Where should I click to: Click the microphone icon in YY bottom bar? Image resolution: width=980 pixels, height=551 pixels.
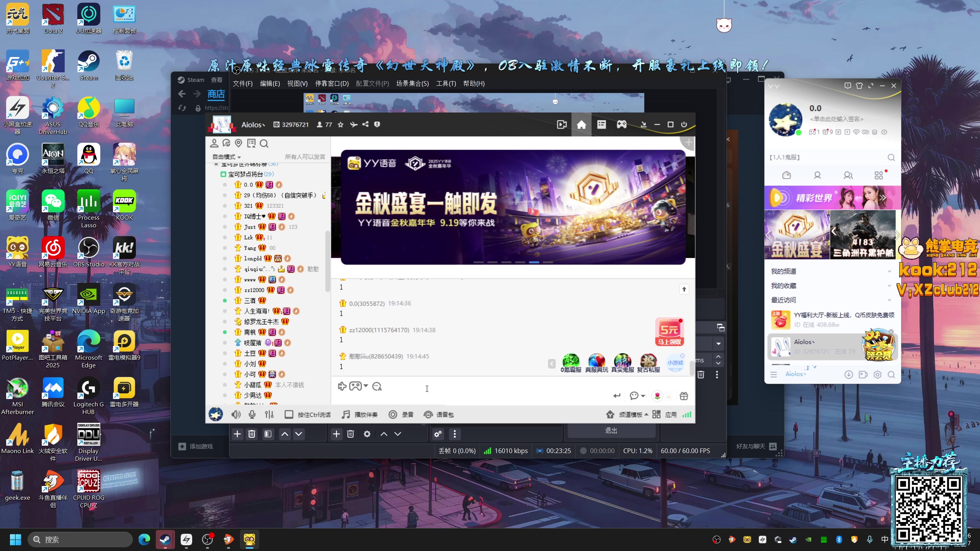(x=252, y=414)
